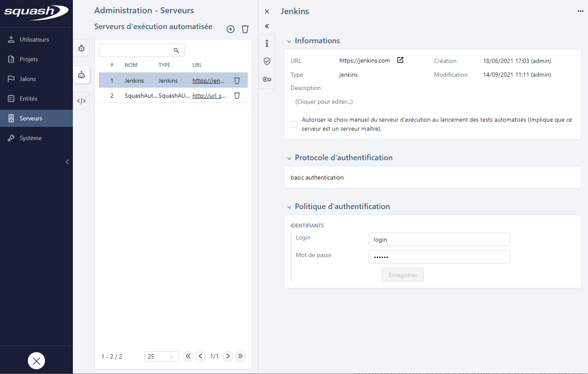Open the Jenkins URL in a new tab icon

[400, 60]
